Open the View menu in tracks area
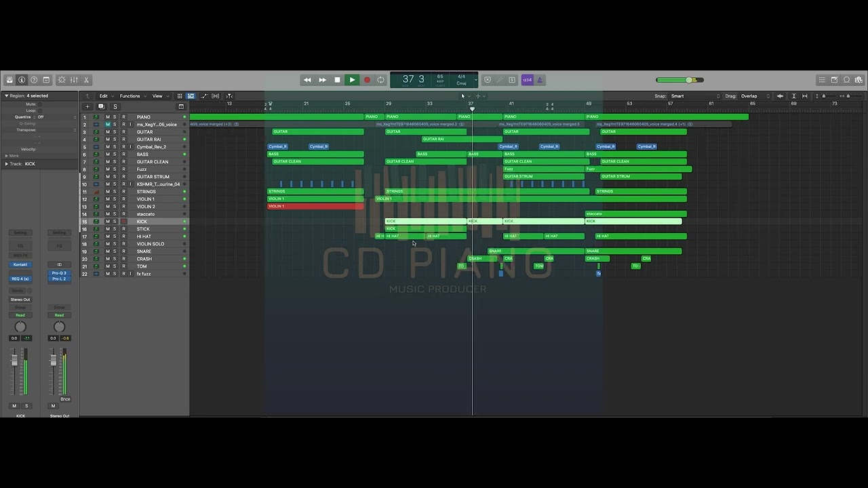The width and height of the screenshot is (868, 488). pyautogui.click(x=159, y=96)
